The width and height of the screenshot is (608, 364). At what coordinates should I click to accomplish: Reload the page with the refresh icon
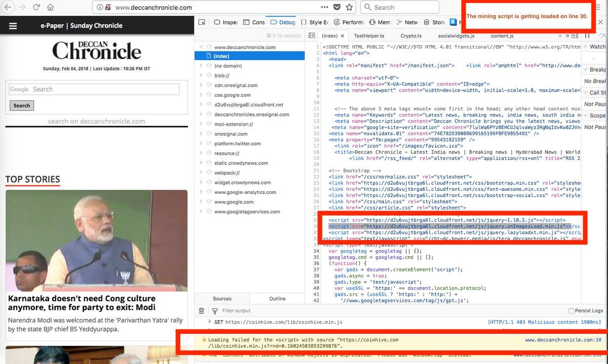[x=36, y=7]
